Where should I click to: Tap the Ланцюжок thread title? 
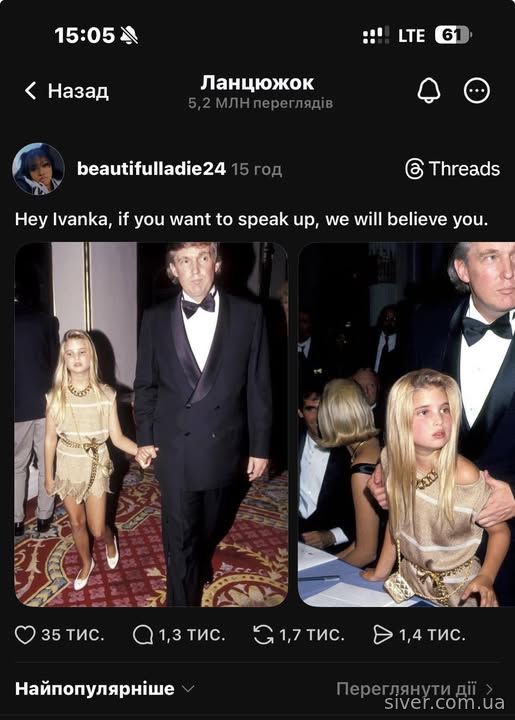(258, 83)
